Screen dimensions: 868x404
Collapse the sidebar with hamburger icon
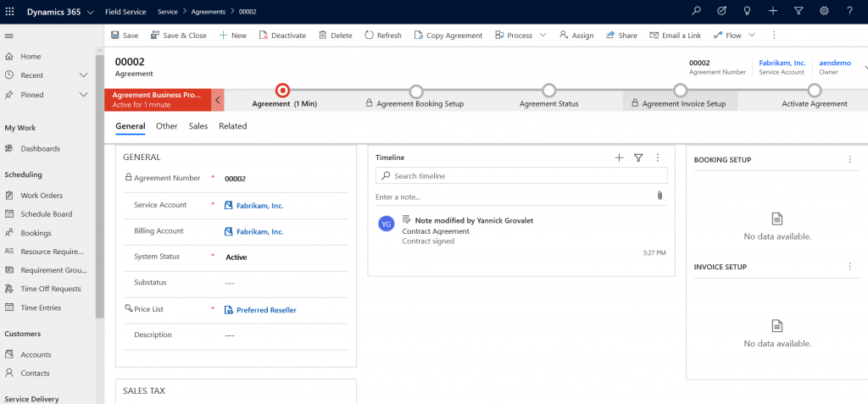coord(8,36)
